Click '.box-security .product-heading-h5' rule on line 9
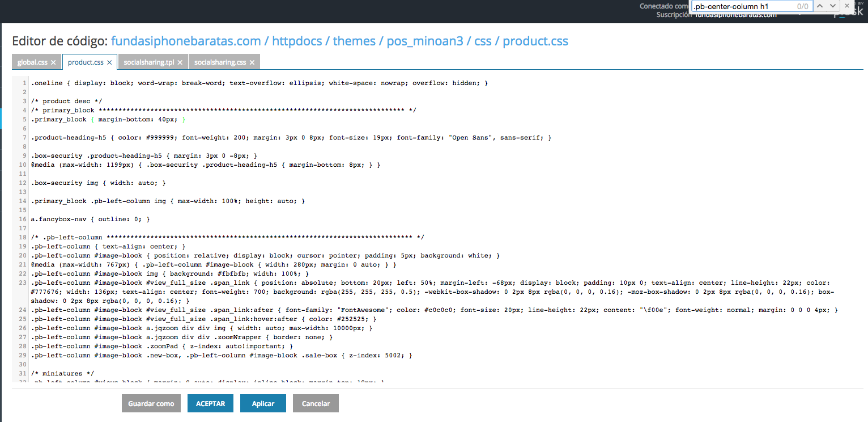Screen dimensions: 868x422 pyautogui.click(x=144, y=155)
